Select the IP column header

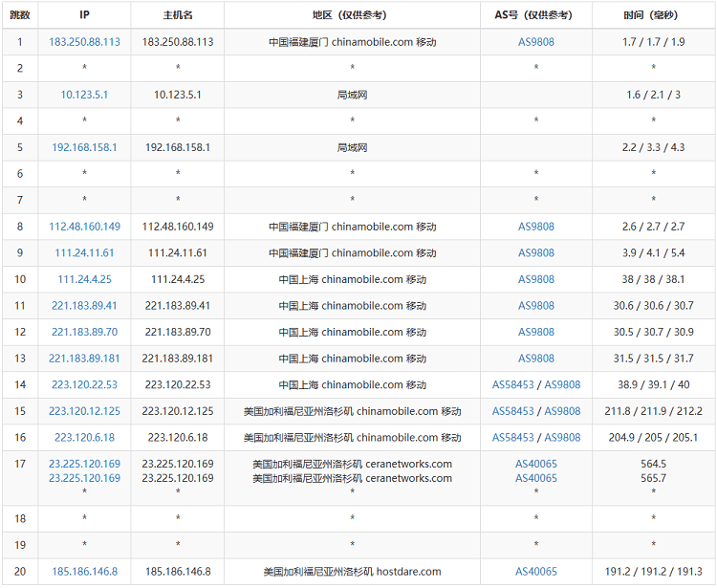[84, 15]
